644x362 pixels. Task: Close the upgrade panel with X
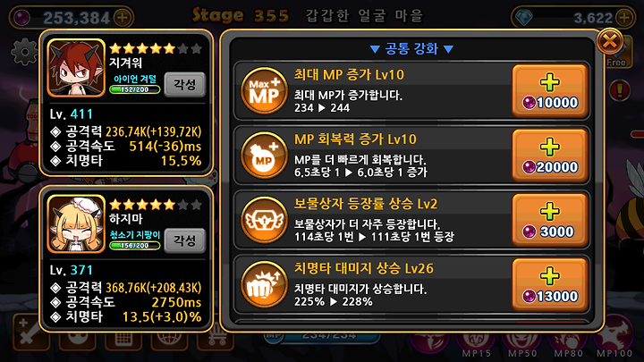pyautogui.click(x=609, y=41)
